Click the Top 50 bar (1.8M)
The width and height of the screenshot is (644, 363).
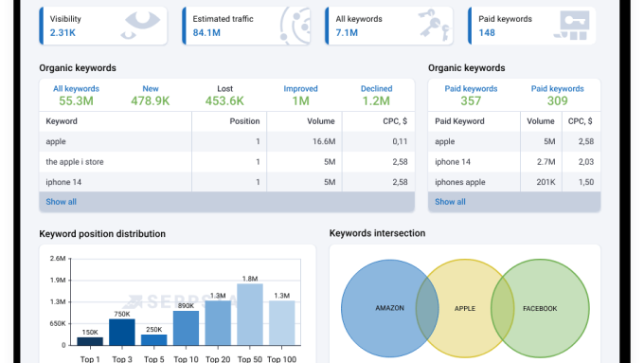click(250, 315)
